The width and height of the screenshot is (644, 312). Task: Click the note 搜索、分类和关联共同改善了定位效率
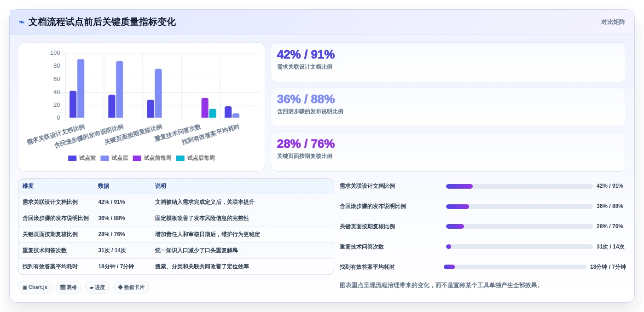(202, 267)
